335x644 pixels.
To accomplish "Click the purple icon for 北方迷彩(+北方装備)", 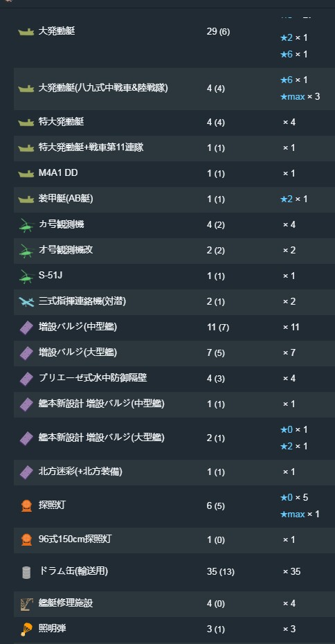I will (x=26, y=472).
